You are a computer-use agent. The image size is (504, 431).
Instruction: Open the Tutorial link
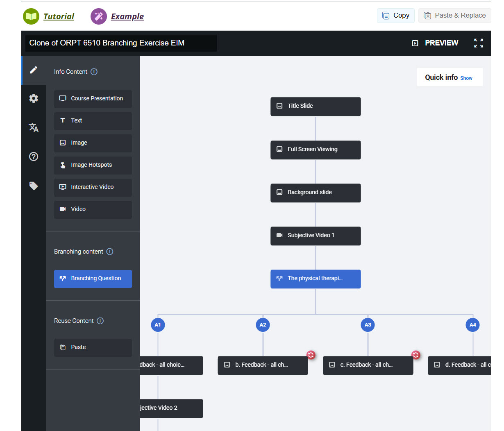pyautogui.click(x=59, y=16)
